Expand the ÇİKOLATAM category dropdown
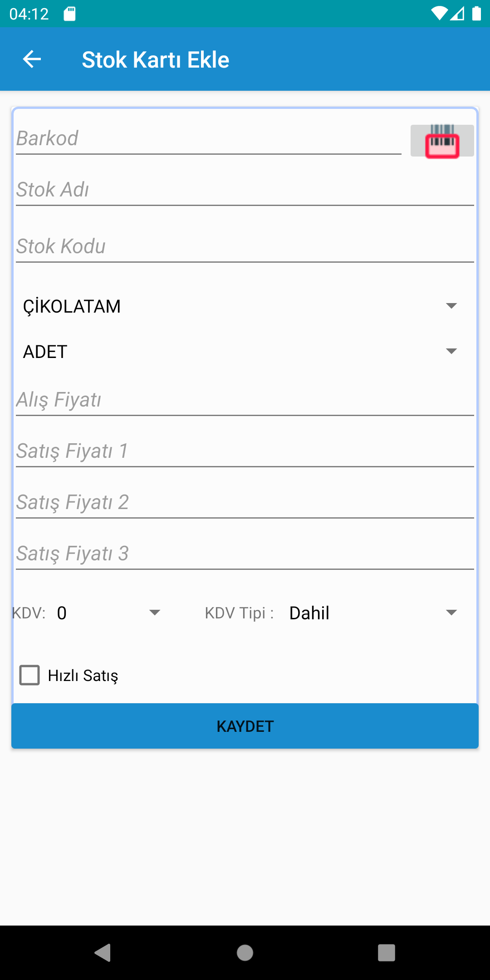 240,306
